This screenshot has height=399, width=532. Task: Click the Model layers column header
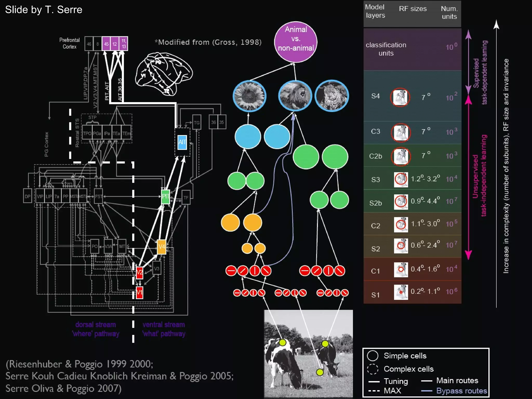point(375,11)
